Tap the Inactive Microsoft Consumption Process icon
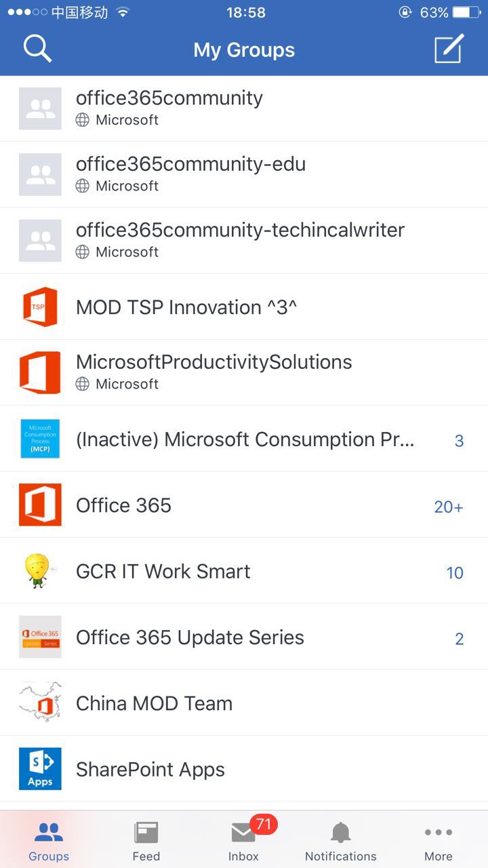This screenshot has width=488, height=868. [40, 439]
